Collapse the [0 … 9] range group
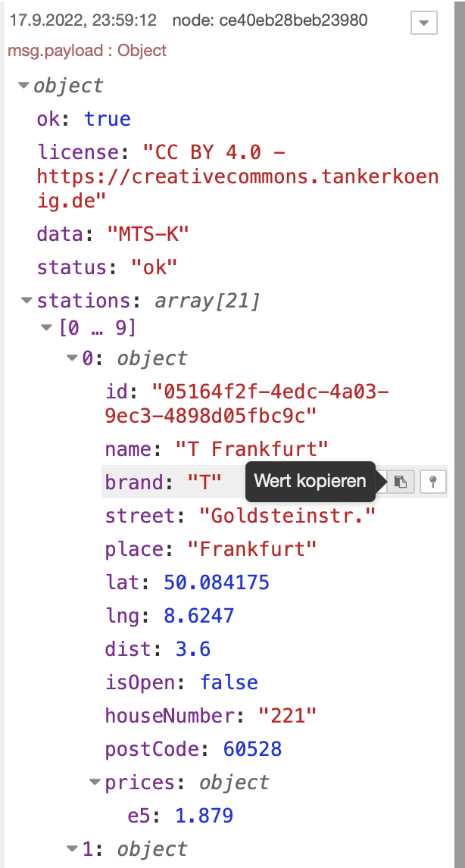Viewport: 465px width, 868px height. click(45, 328)
